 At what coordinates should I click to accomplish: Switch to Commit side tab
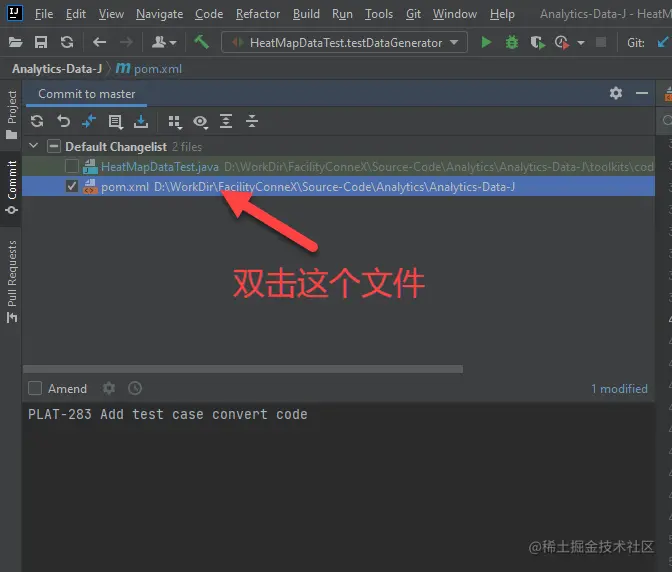pyautogui.click(x=12, y=187)
